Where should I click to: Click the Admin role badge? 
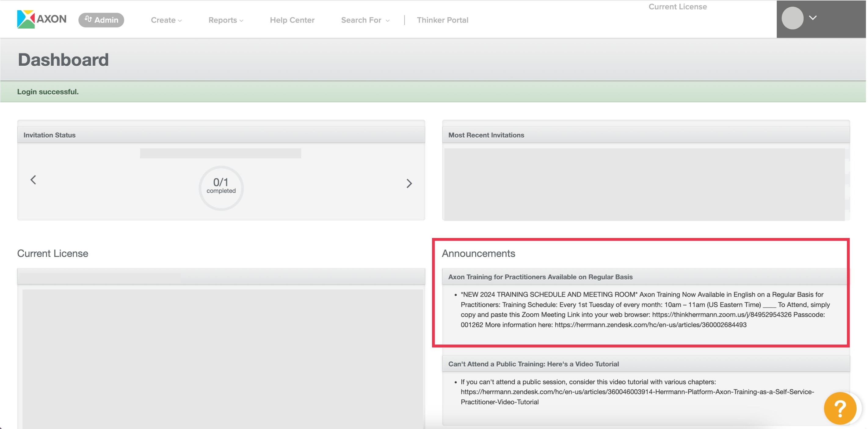(x=101, y=20)
